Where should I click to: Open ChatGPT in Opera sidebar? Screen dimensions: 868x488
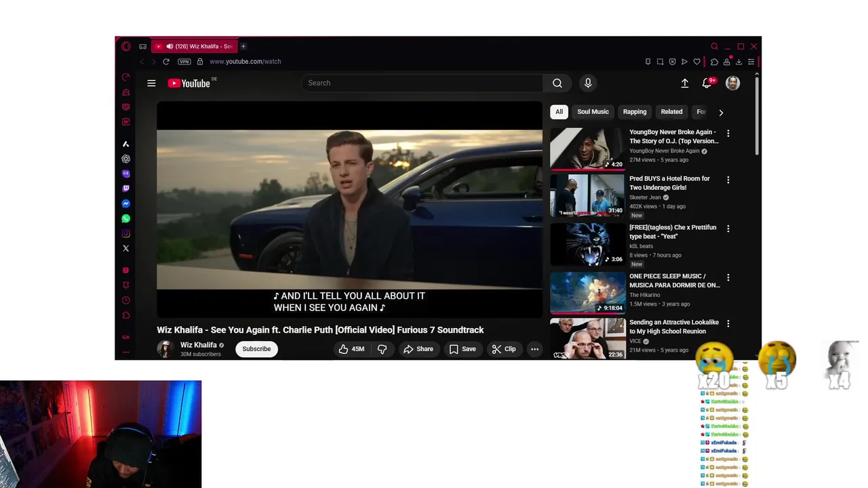[x=125, y=159]
